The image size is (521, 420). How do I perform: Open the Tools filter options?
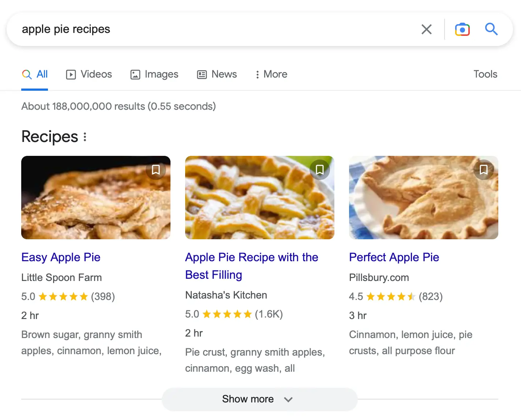coord(485,74)
